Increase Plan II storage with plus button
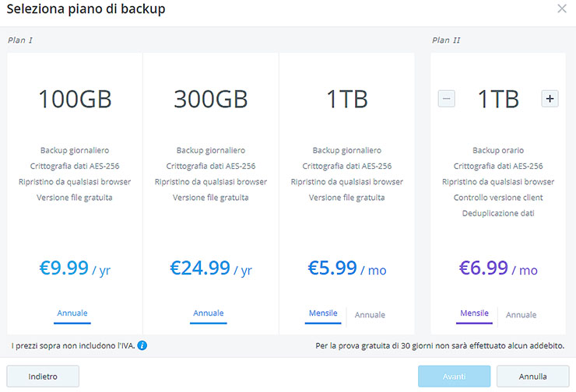The width and height of the screenshot is (576, 392). point(550,99)
